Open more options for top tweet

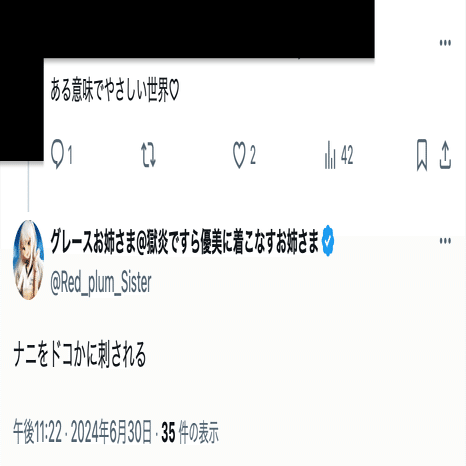[x=445, y=43]
